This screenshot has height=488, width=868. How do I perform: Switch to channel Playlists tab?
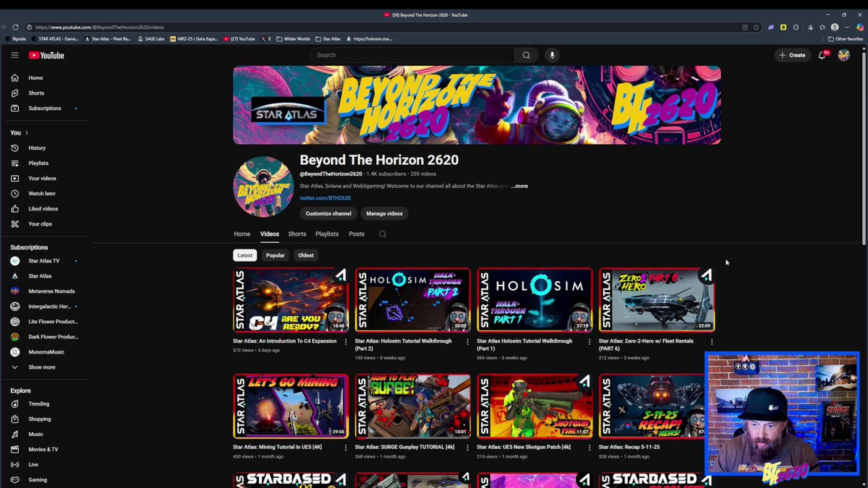pos(327,234)
